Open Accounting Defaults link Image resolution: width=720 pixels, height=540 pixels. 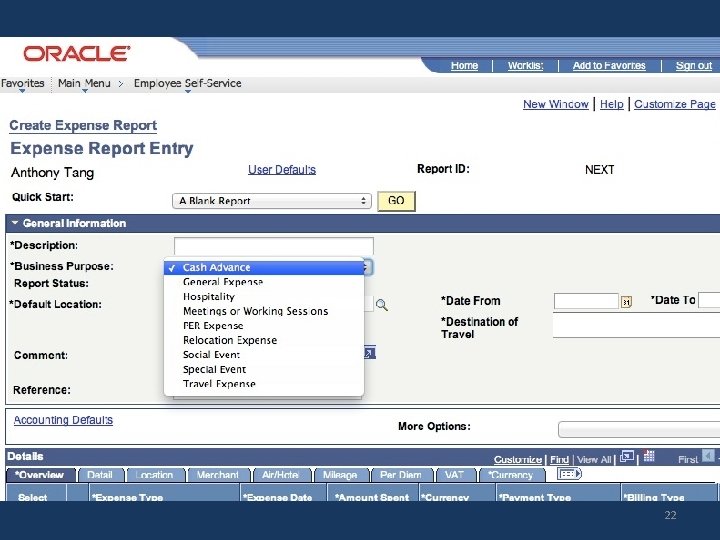tap(63, 420)
